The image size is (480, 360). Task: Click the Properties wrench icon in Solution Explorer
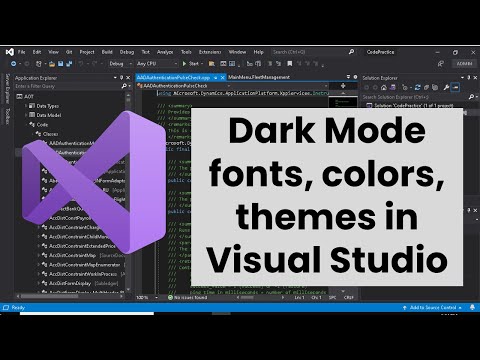tap(446, 88)
